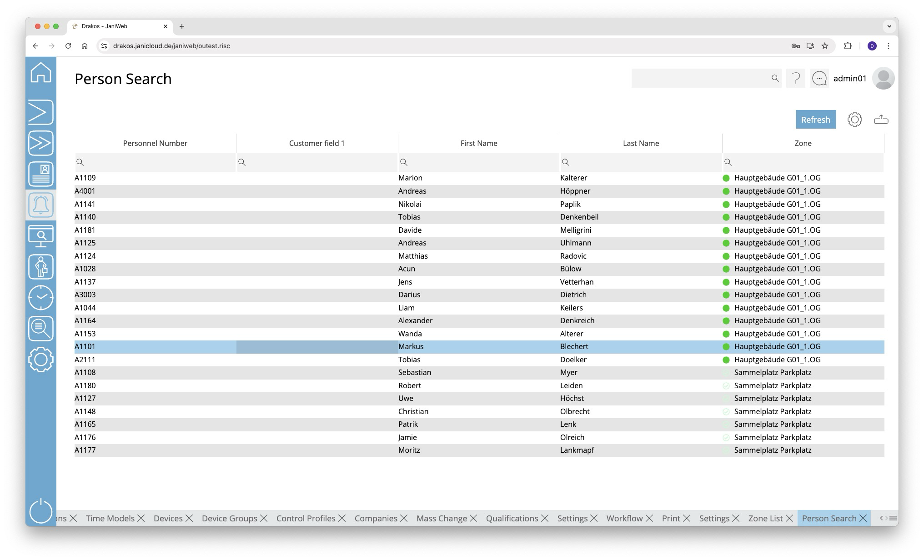Open the table settings gear icon
Viewport: 924px width, 560px height.
(x=854, y=120)
